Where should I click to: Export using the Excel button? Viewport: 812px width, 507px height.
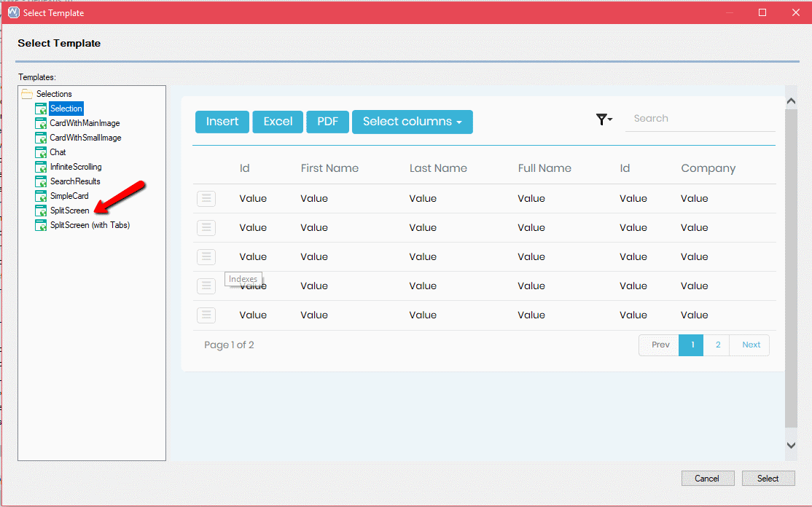pyautogui.click(x=278, y=122)
